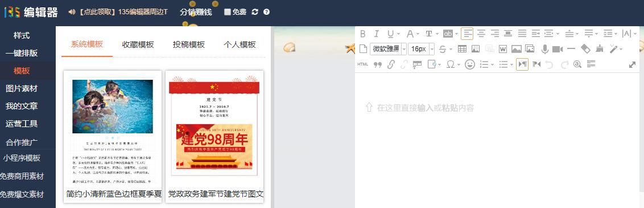This screenshot has width=644, height=208.
Task: Open help question mark icon
Action: (x=267, y=12)
